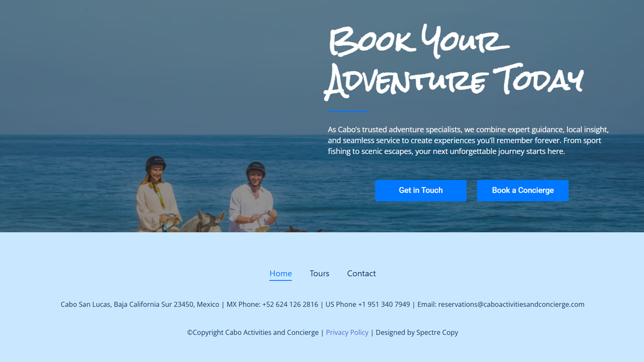The image size is (644, 362).
Task: Click the white horse's head
Action: click(x=210, y=222)
